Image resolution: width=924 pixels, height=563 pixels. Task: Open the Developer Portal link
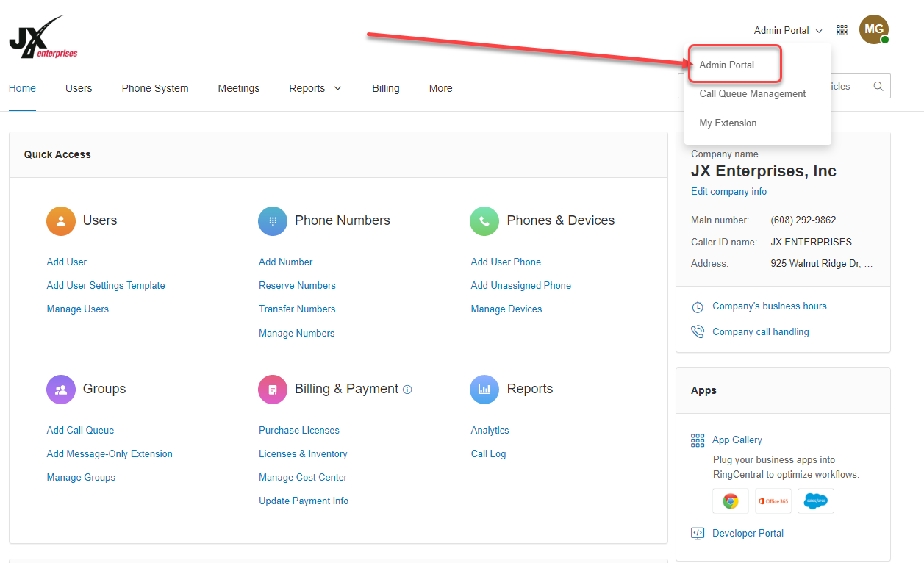pos(748,533)
